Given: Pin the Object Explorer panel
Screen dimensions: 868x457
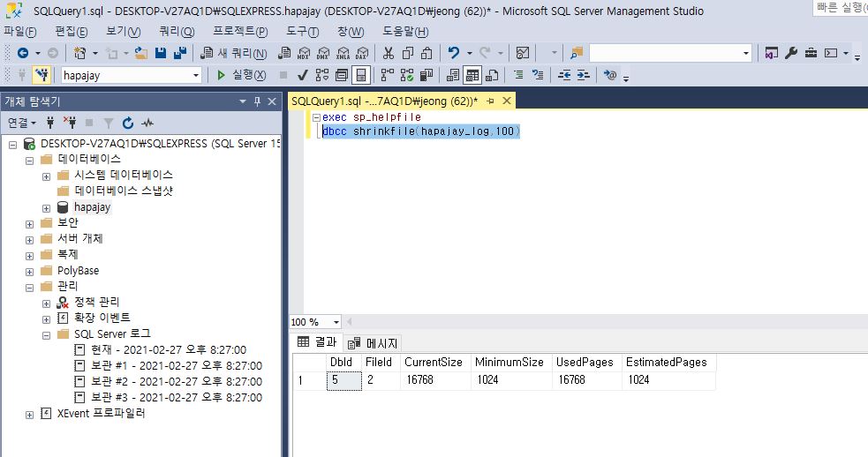Looking at the screenshot, I should [x=257, y=101].
